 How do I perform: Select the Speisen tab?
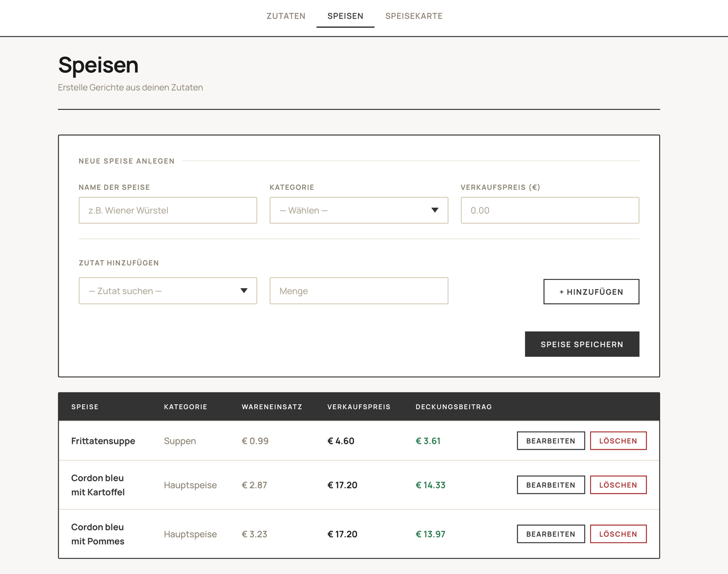point(345,16)
